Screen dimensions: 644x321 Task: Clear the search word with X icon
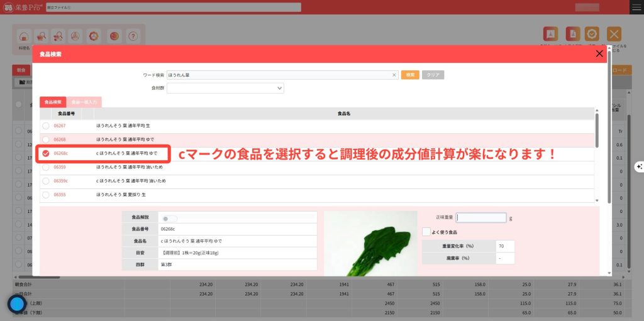pos(394,75)
